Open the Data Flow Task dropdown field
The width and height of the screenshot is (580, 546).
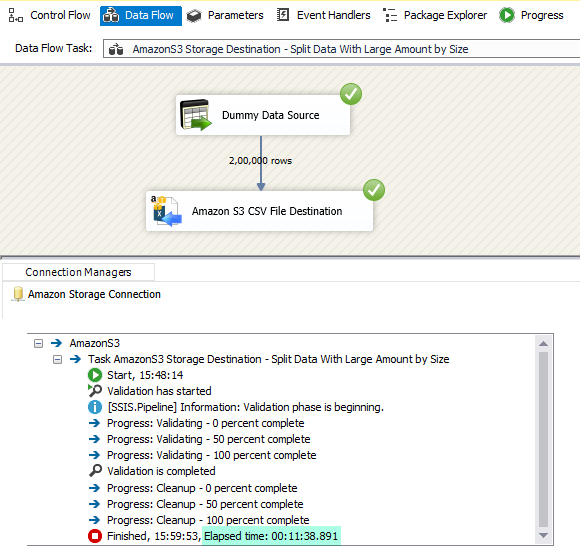341,49
